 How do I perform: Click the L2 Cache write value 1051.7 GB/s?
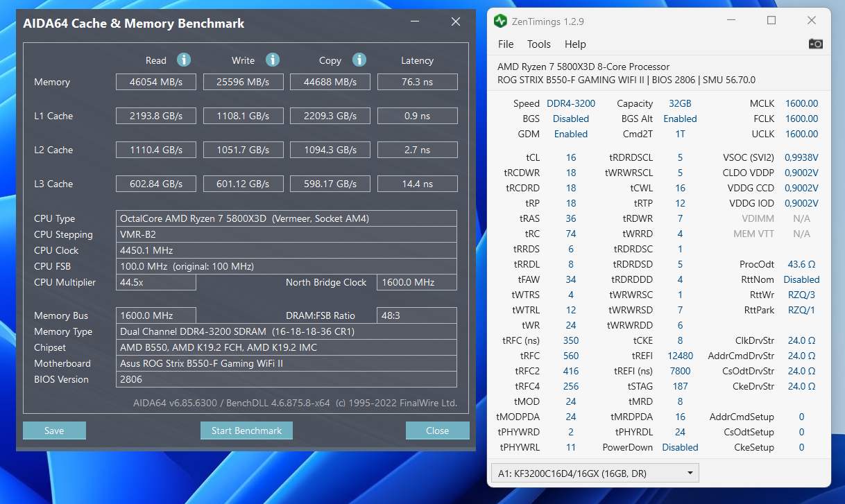coord(244,150)
